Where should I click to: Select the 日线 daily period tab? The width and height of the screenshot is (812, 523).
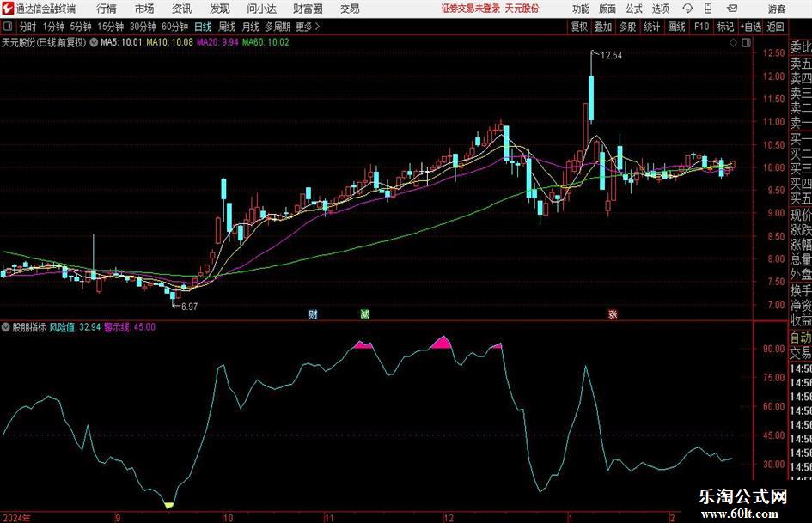(x=203, y=27)
